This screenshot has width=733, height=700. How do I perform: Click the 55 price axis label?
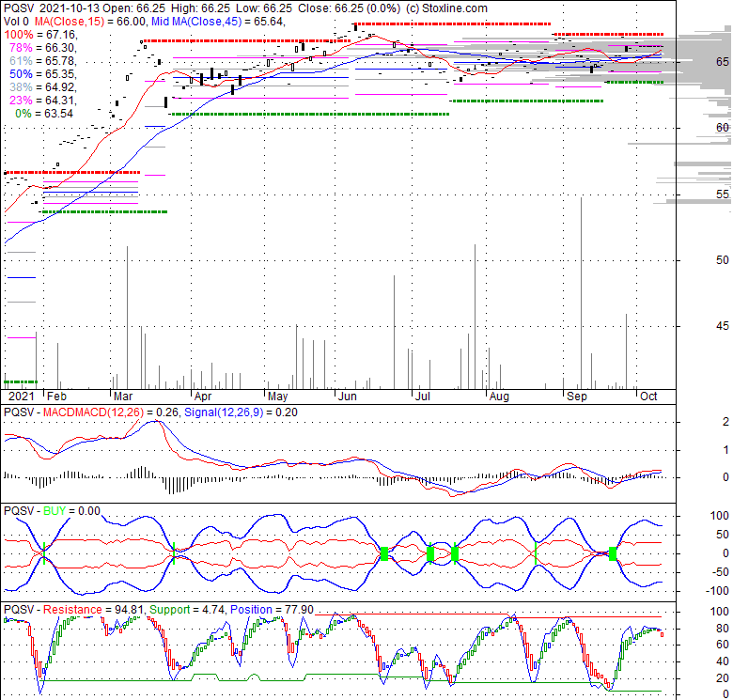(723, 194)
